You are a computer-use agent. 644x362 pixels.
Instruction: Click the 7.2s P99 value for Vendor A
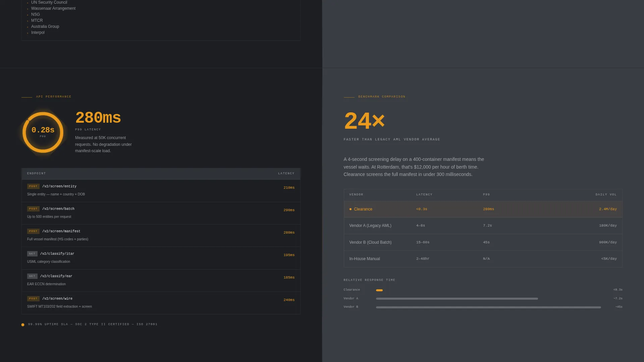pos(487,226)
